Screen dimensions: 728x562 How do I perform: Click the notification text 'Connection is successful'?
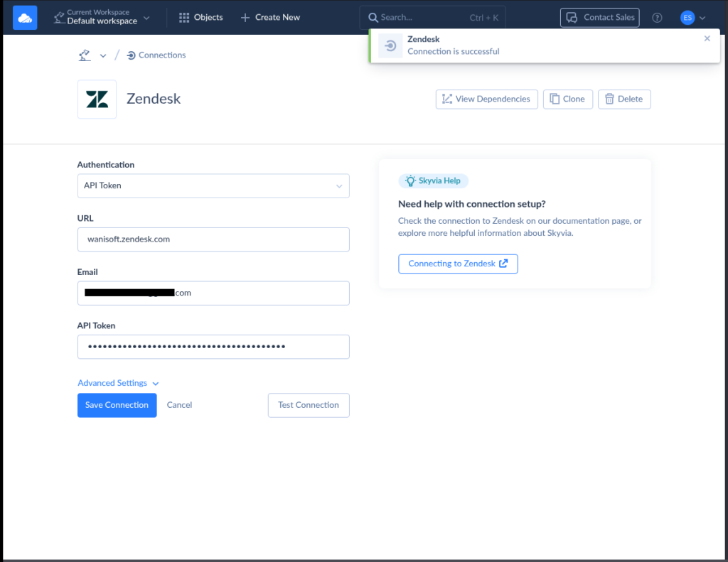453,52
